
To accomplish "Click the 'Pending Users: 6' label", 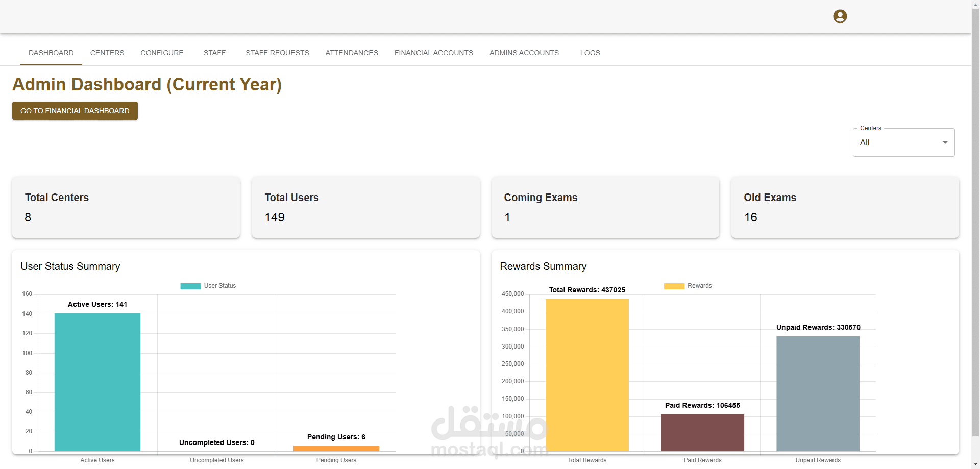I will pos(336,437).
